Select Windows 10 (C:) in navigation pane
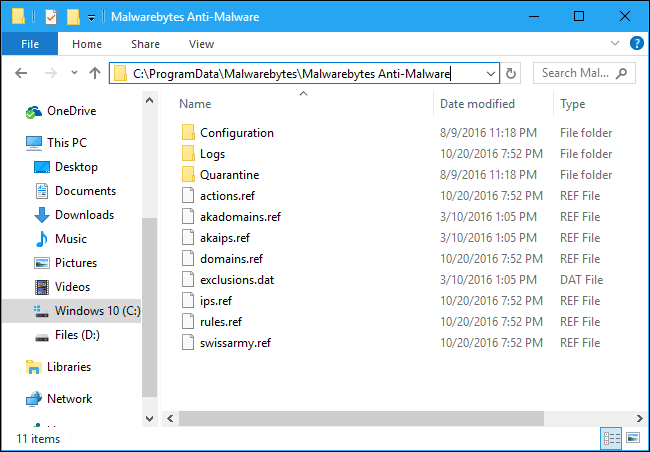The image size is (650, 452). pos(97,311)
